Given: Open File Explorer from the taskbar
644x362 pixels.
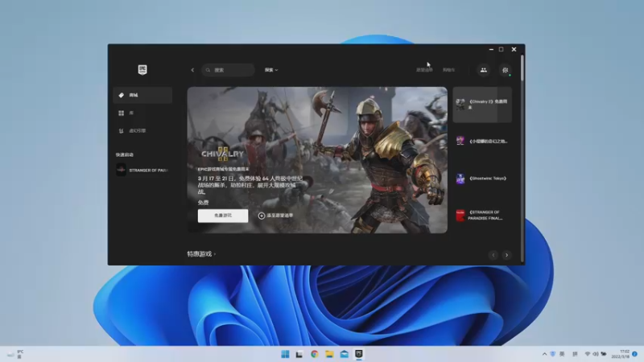Looking at the screenshot, I should pos(329,354).
